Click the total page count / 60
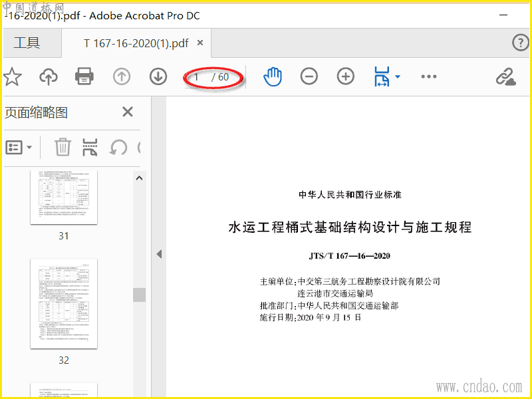 tap(220, 77)
